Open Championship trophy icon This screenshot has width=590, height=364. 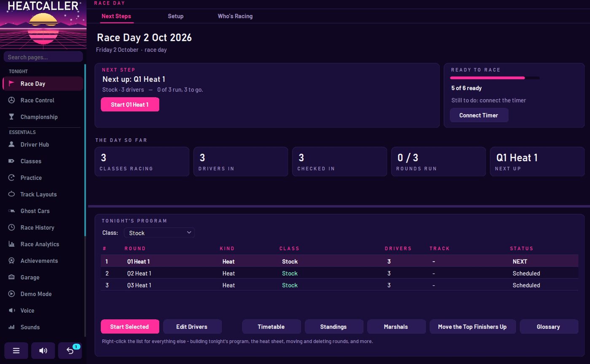coord(12,117)
